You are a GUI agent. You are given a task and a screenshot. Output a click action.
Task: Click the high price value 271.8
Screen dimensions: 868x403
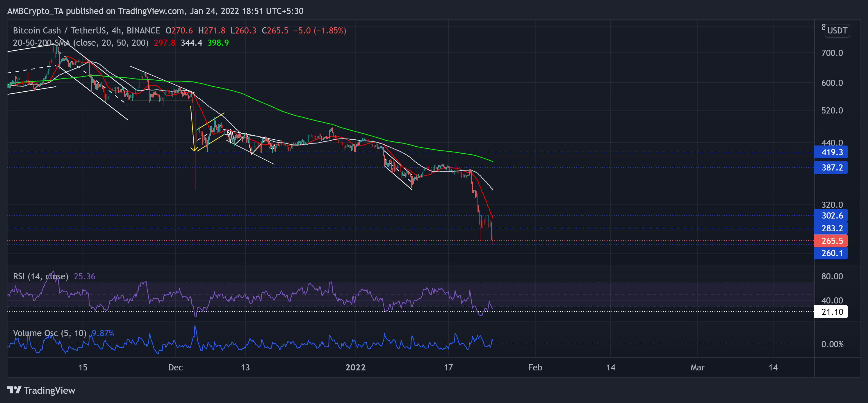coord(214,31)
